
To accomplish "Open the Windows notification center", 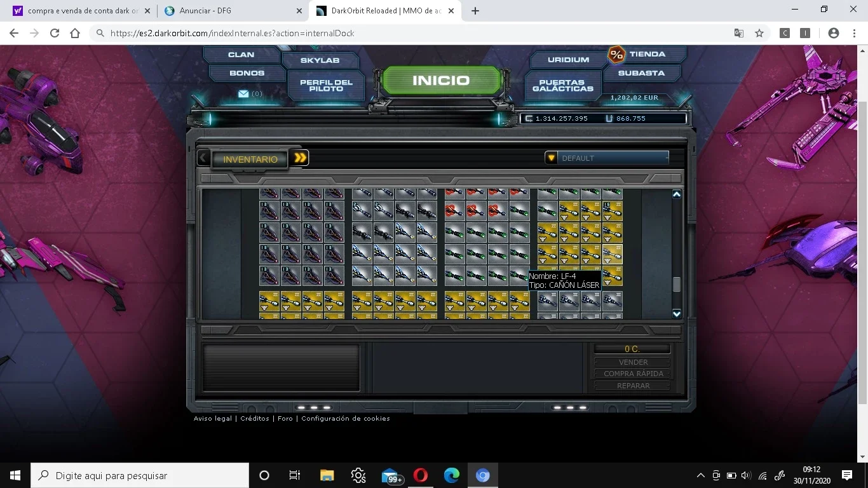I will coord(847,475).
